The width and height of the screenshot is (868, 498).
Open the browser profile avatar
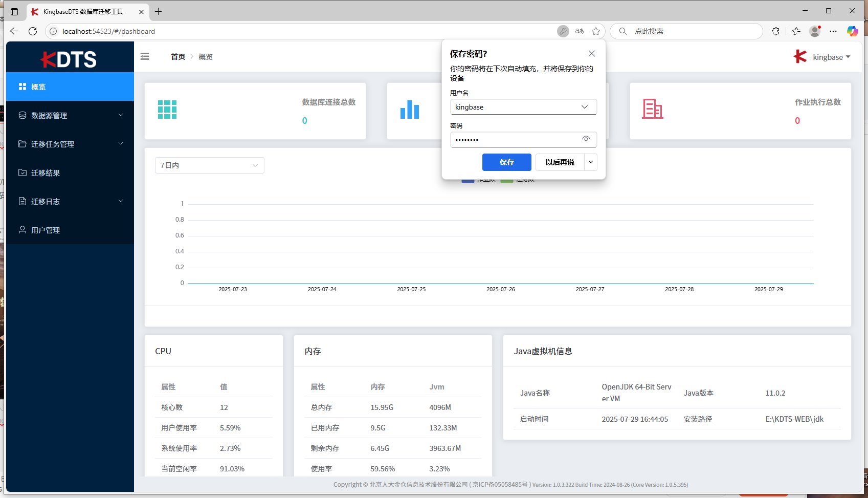pos(815,31)
